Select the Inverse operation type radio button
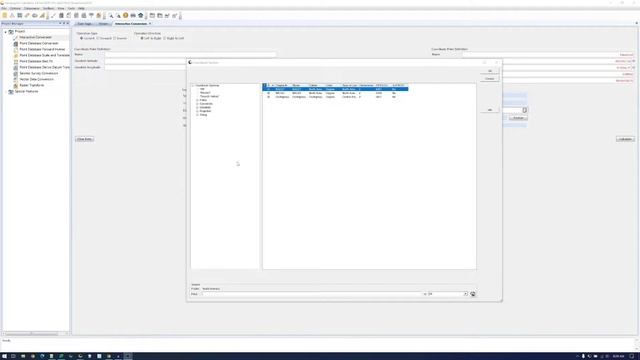The width and height of the screenshot is (640, 360). pyautogui.click(x=115, y=38)
